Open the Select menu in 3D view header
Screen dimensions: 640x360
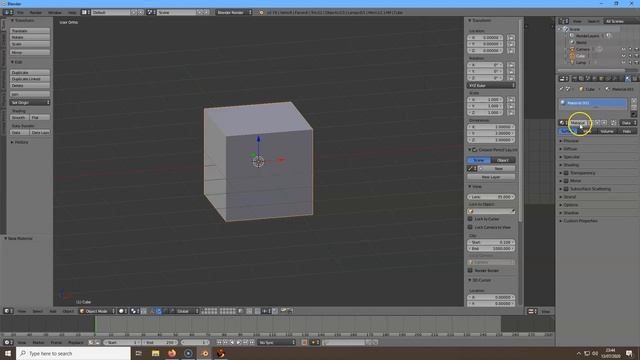[x=38, y=311]
